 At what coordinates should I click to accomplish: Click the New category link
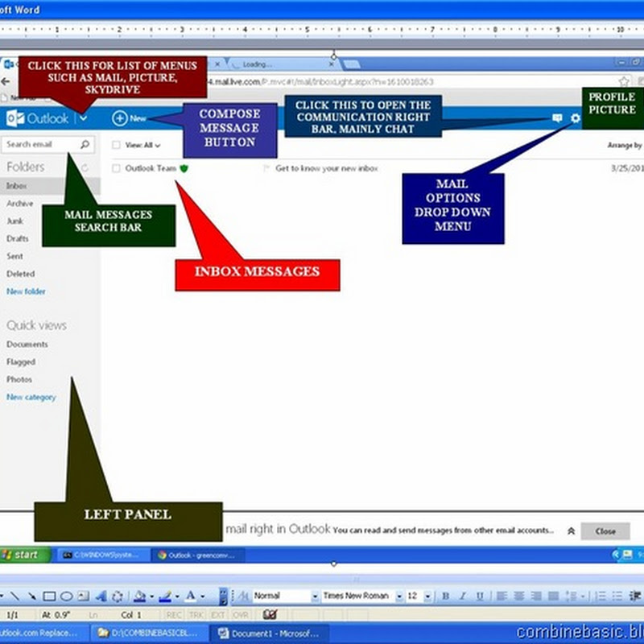coord(31,397)
